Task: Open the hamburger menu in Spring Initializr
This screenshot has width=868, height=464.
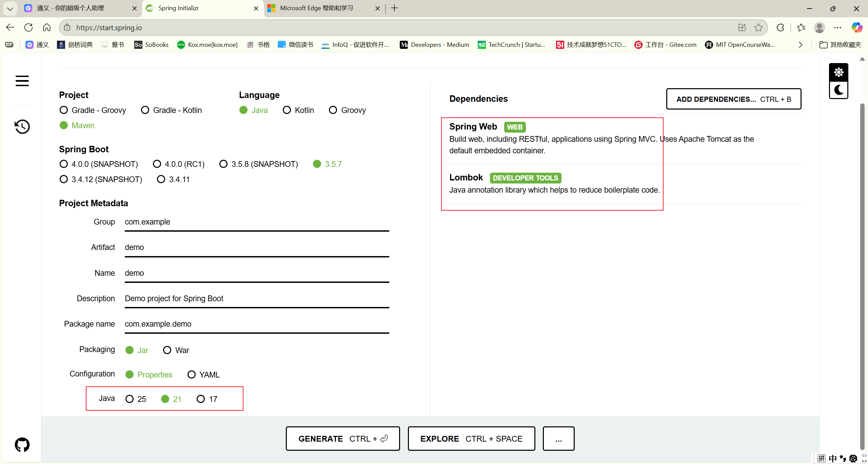Action: point(22,81)
